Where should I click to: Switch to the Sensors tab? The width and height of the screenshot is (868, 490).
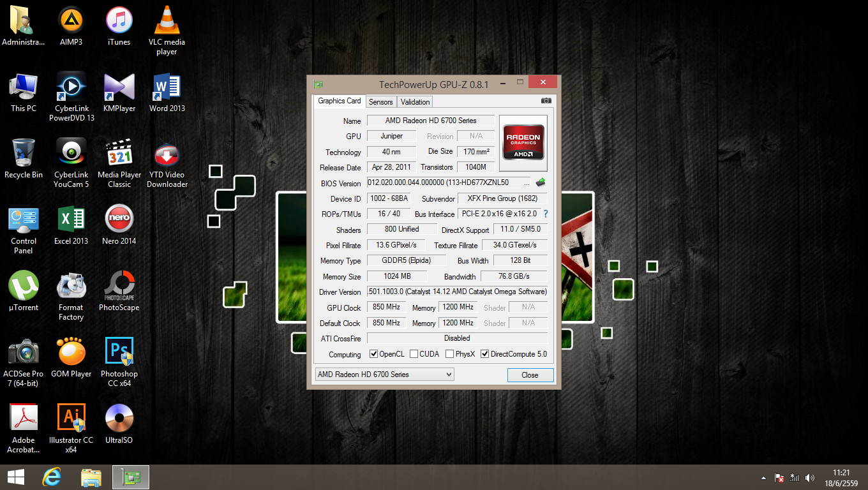[381, 102]
